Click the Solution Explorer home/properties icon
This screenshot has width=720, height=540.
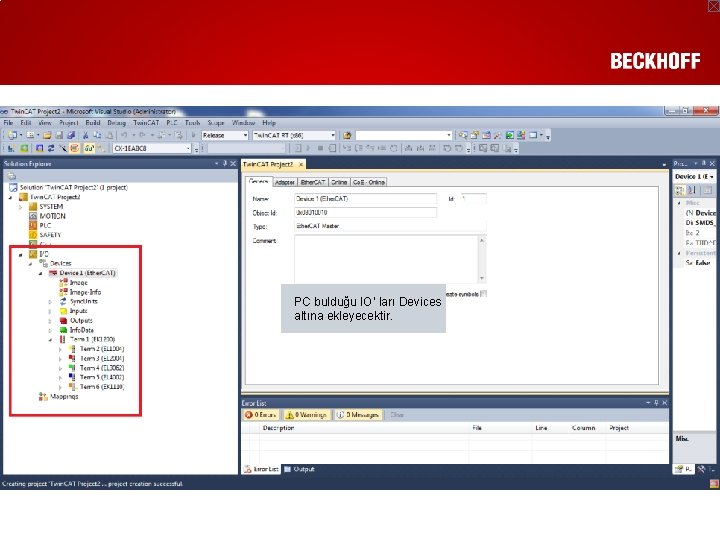click(x=11, y=176)
